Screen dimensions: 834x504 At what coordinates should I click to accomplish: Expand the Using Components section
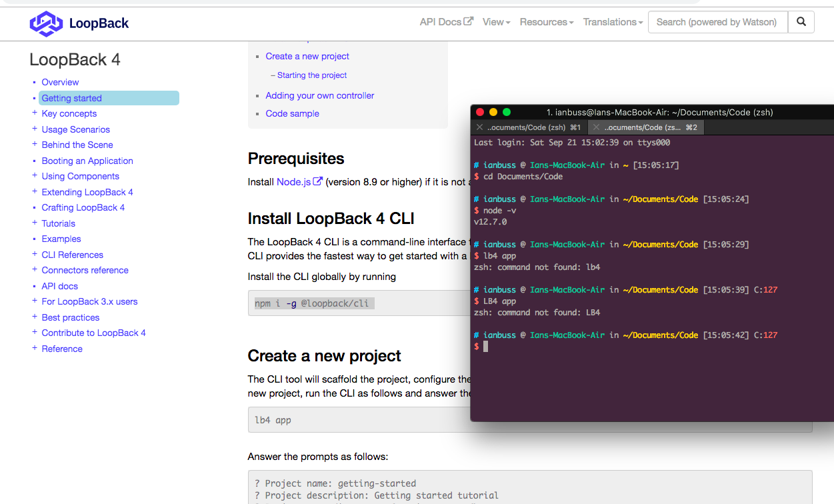[35, 176]
